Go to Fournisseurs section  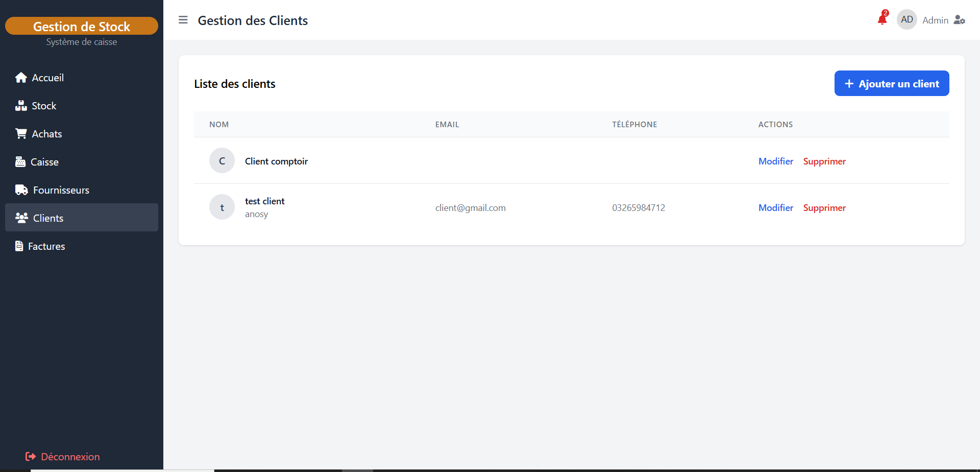point(61,190)
